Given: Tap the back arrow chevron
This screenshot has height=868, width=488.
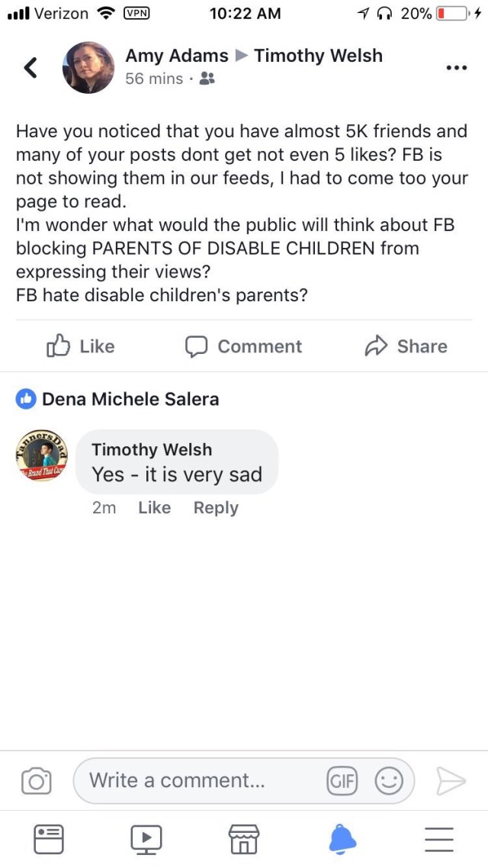Looking at the screenshot, I should (x=30, y=68).
